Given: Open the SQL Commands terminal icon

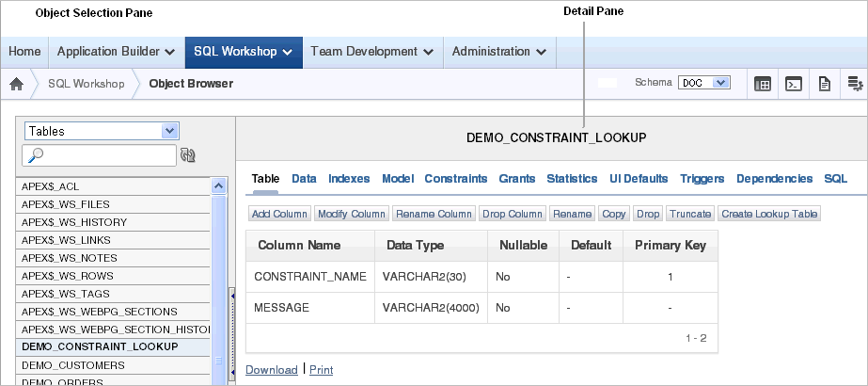Looking at the screenshot, I should (794, 84).
